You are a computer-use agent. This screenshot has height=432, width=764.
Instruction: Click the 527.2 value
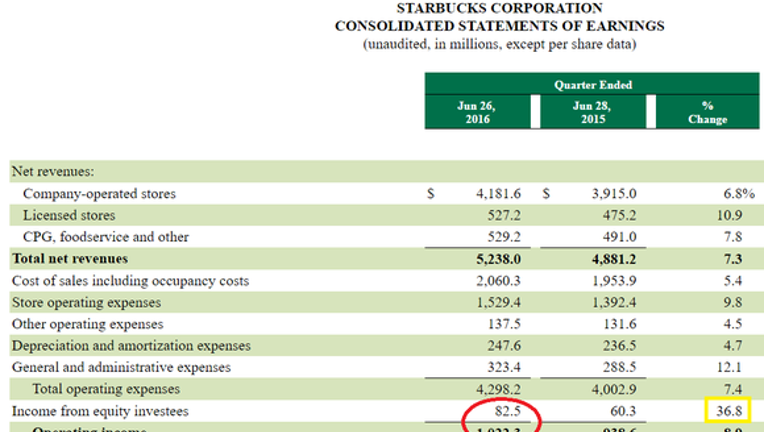(x=504, y=215)
